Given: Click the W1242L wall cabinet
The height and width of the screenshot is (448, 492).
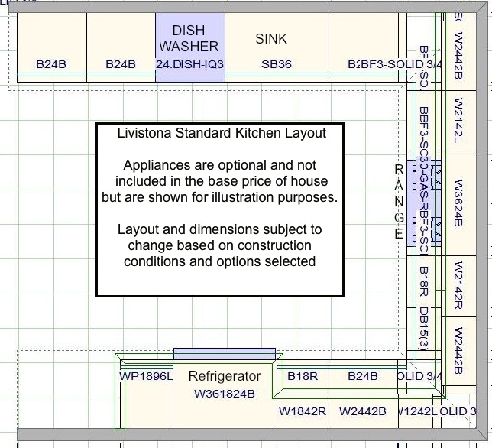Looking at the screenshot, I should 416,411.
